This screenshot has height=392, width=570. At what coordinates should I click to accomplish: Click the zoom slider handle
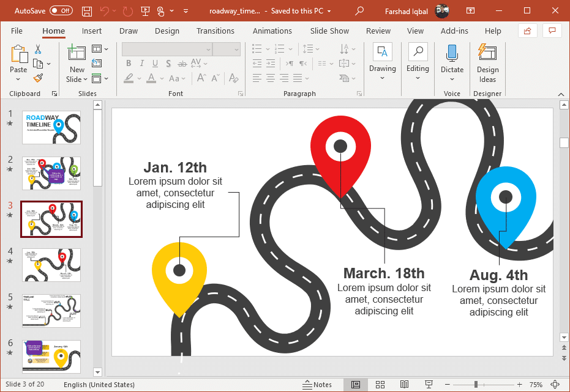pos(476,385)
